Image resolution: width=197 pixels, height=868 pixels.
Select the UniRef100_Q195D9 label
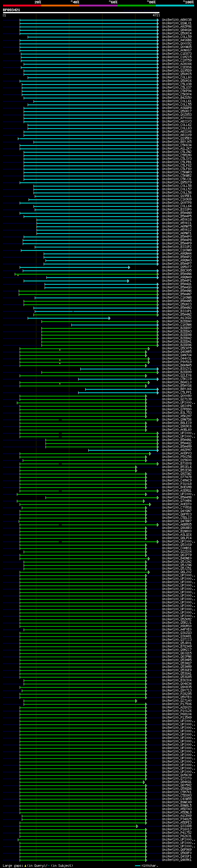coord(177,71)
